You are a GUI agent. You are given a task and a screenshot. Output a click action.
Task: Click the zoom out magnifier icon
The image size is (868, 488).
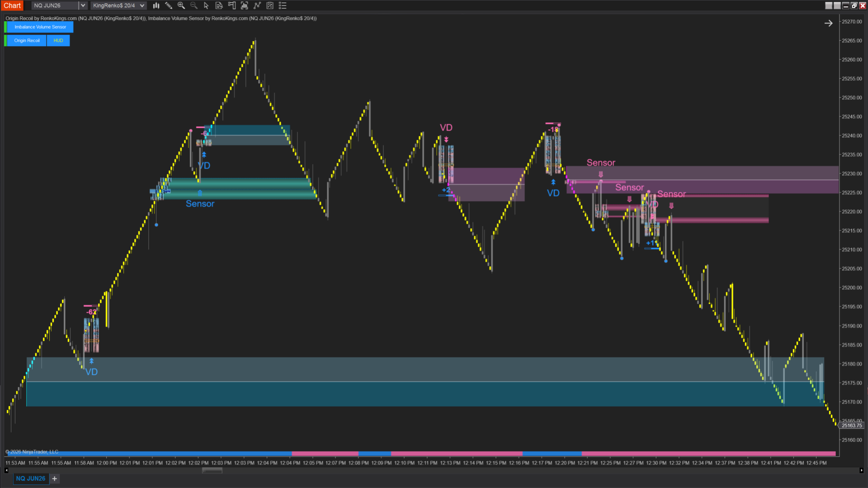(x=194, y=5)
